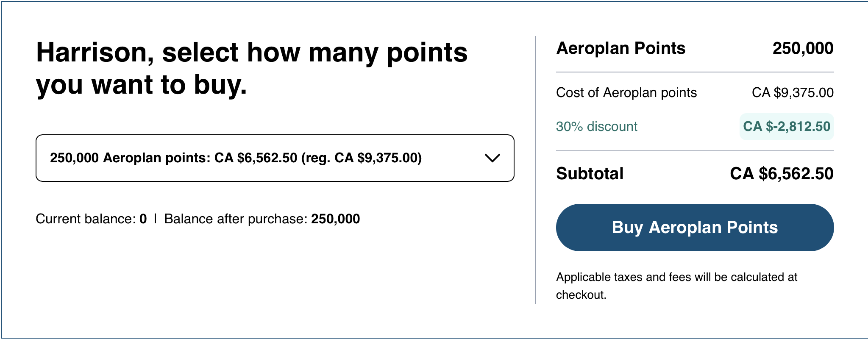
Task: Click the CA $9,375.00 cost amount
Action: tap(793, 92)
